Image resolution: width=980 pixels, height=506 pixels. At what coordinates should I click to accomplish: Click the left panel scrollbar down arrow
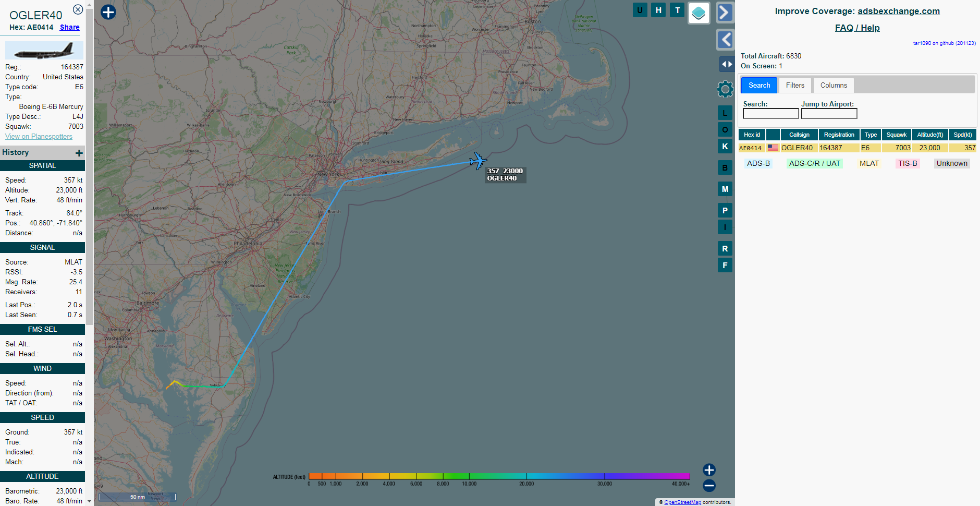click(90, 501)
